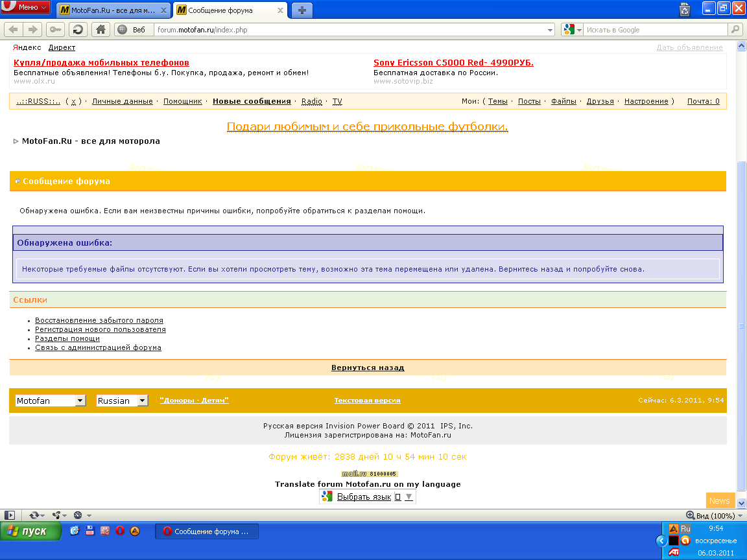
Task: Open the Opera Меню button
Action: click(x=25, y=7)
